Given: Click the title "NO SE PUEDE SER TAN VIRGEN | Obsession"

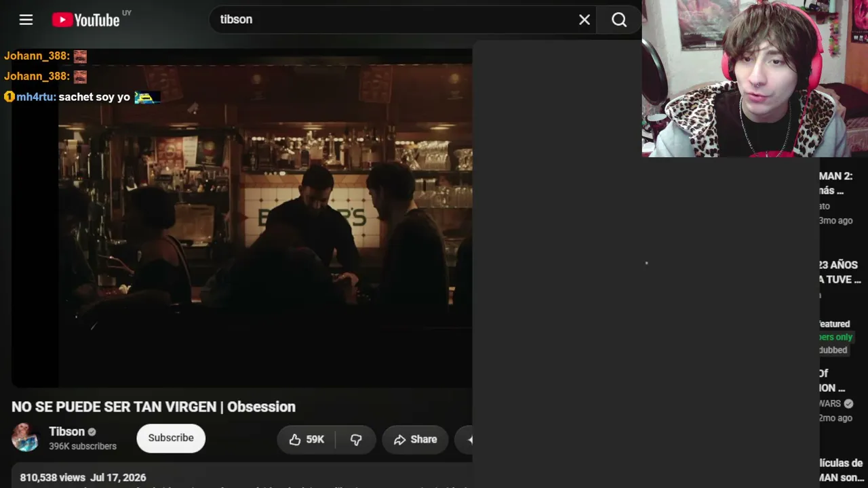Looking at the screenshot, I should pos(153,407).
